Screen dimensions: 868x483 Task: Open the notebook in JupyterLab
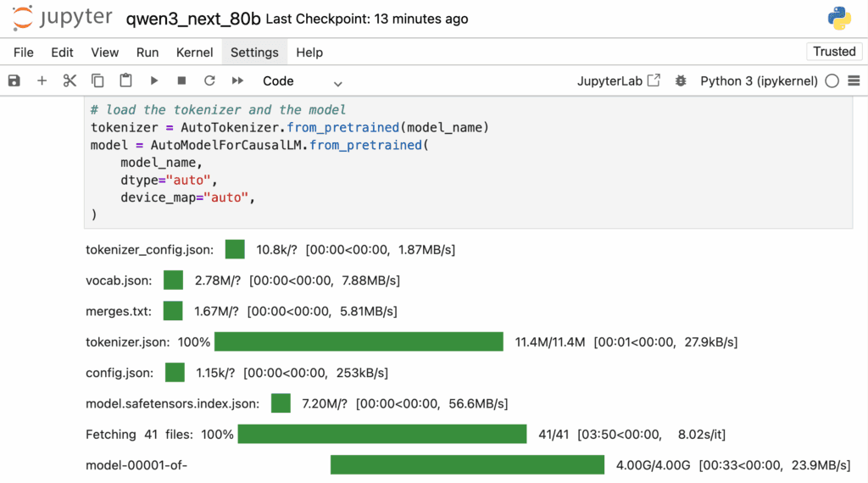click(x=618, y=80)
